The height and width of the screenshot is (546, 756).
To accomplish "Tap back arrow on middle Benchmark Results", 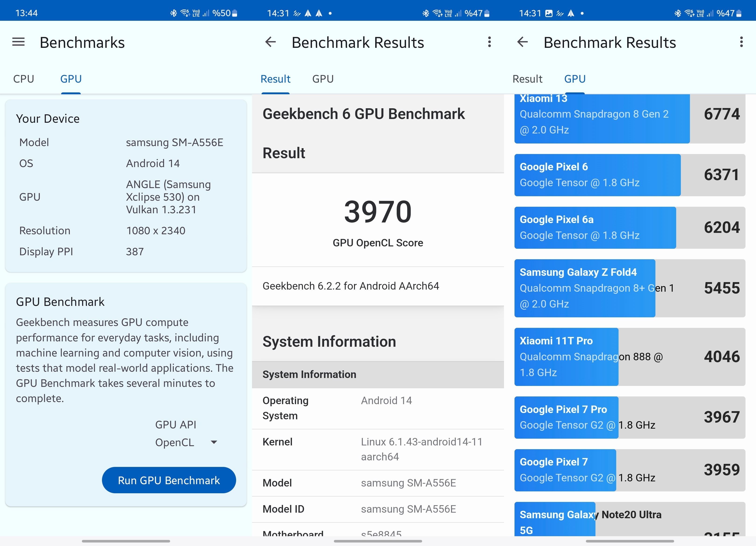I will coord(270,42).
